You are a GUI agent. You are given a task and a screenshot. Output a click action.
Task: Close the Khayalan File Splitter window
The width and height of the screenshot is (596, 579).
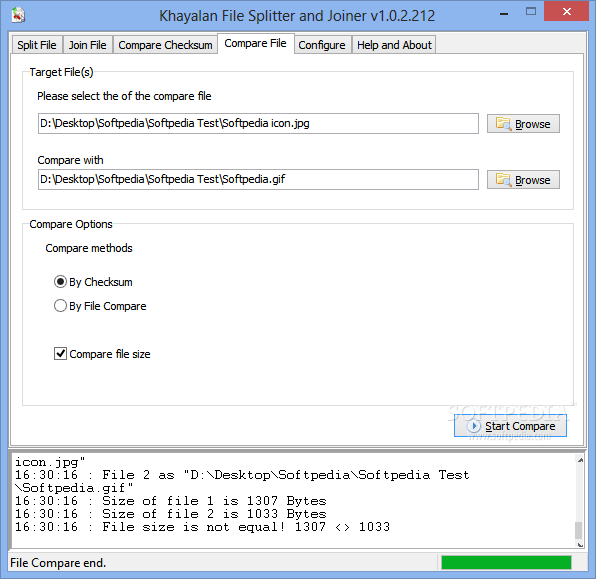(x=567, y=11)
